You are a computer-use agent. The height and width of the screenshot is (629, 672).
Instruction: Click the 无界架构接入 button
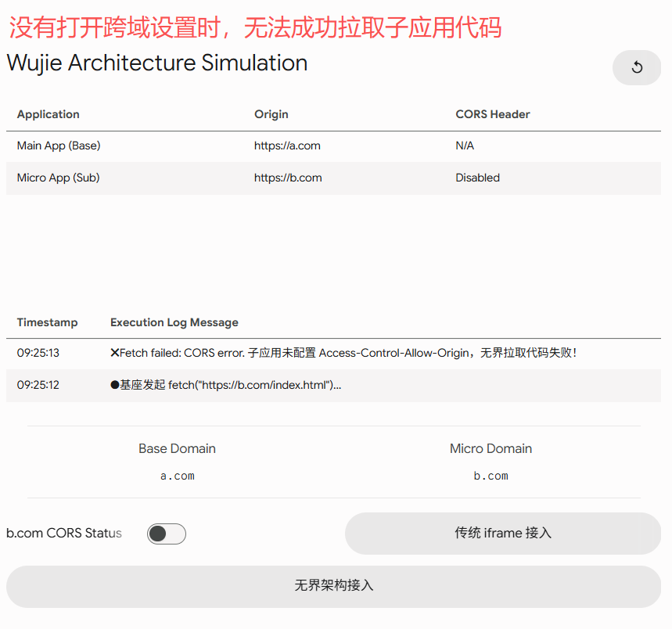coord(333,586)
